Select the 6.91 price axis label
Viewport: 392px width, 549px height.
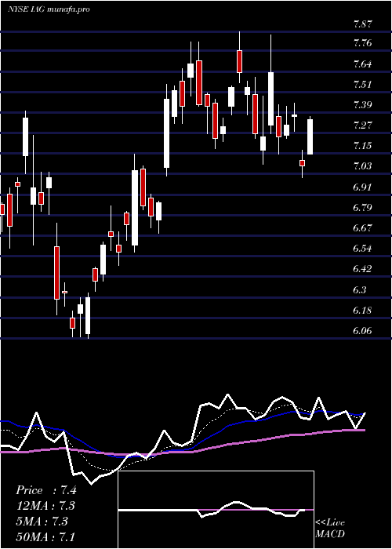pyautogui.click(x=362, y=187)
